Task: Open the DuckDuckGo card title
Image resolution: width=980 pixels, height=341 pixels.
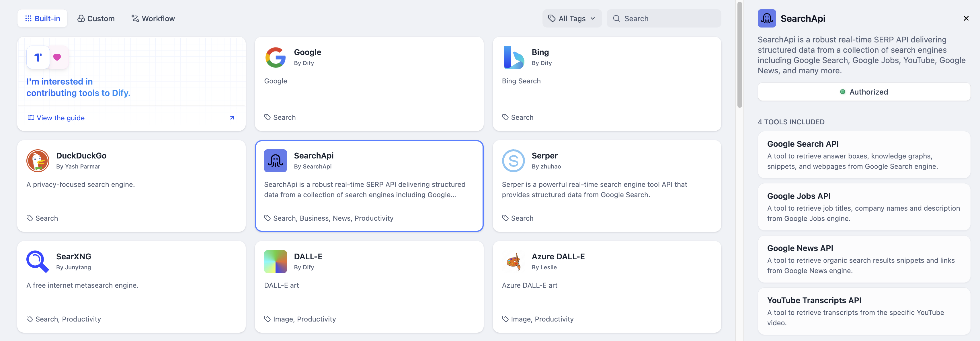Action: click(x=81, y=156)
